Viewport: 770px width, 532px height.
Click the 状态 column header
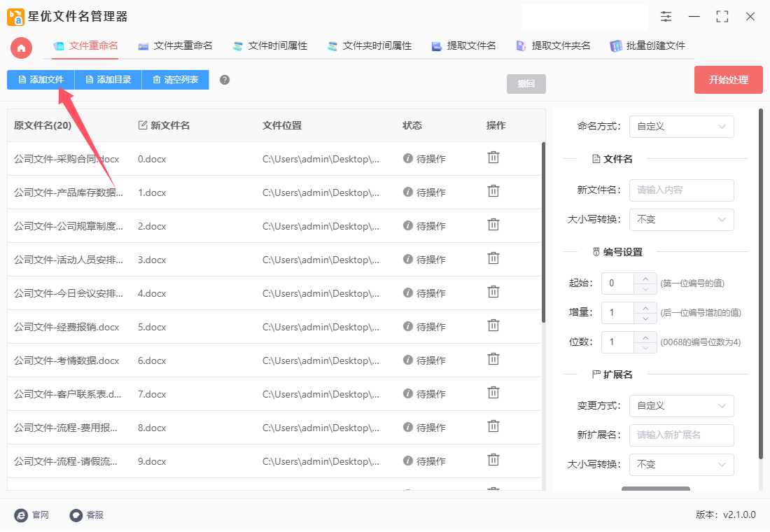[x=412, y=125]
